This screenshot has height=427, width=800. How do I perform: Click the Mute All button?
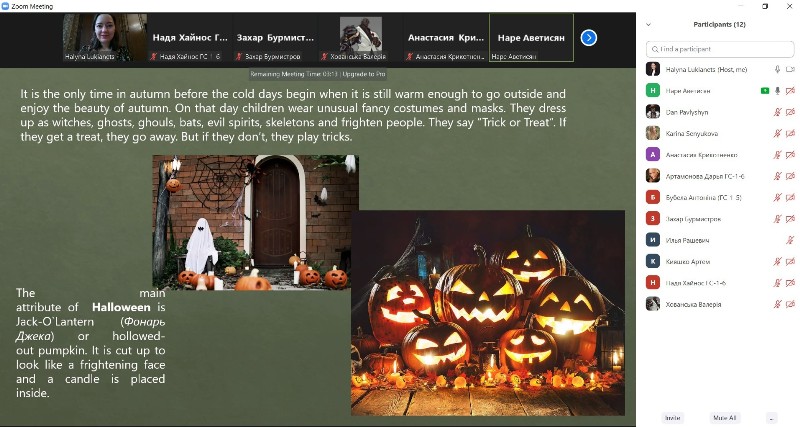point(724,418)
